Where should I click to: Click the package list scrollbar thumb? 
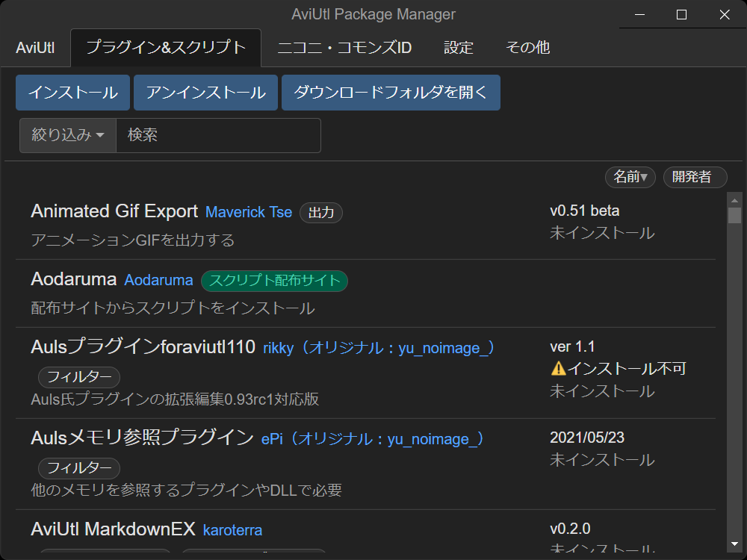(x=734, y=215)
